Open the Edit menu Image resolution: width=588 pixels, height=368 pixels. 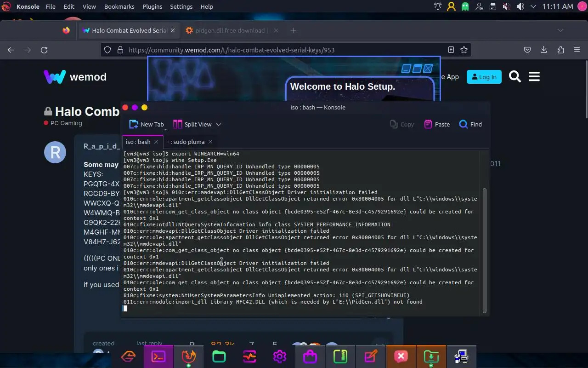[69, 6]
